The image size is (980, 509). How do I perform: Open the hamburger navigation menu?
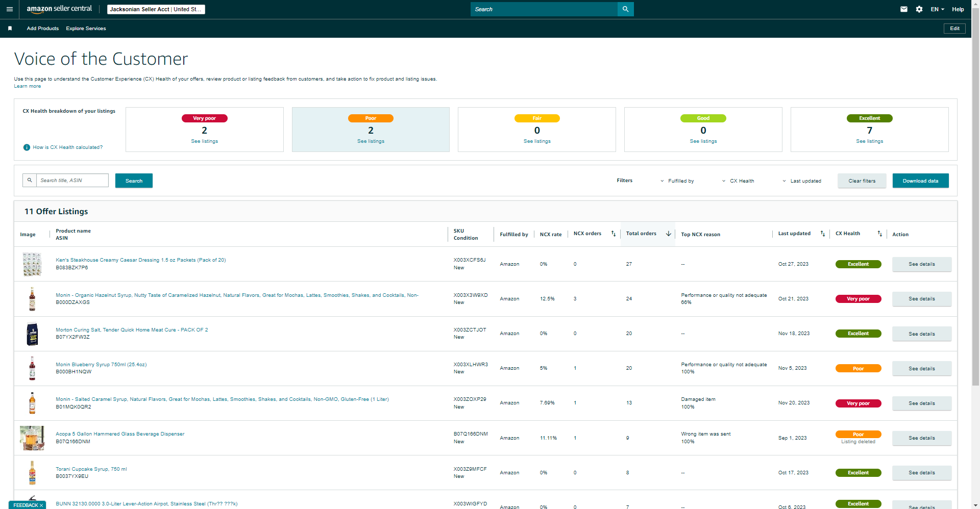(x=9, y=9)
